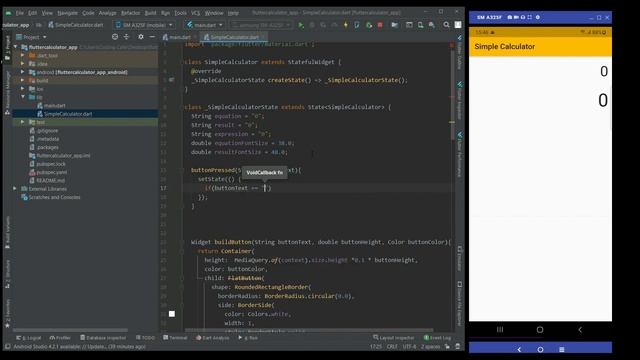Open the Database Inspector tool window
Viewport: 640px width, 360px height.
click(x=103, y=338)
